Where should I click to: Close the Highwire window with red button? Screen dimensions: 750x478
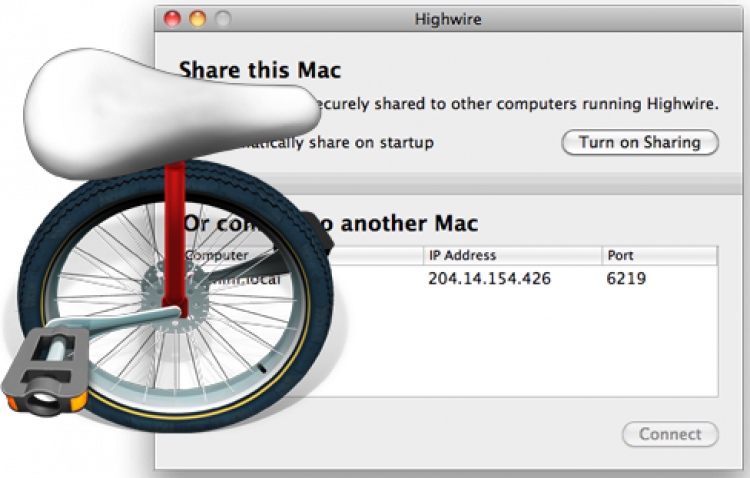[172, 19]
